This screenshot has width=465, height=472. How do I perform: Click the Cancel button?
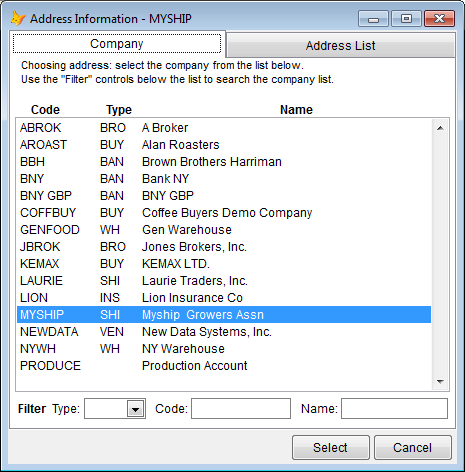[412, 447]
